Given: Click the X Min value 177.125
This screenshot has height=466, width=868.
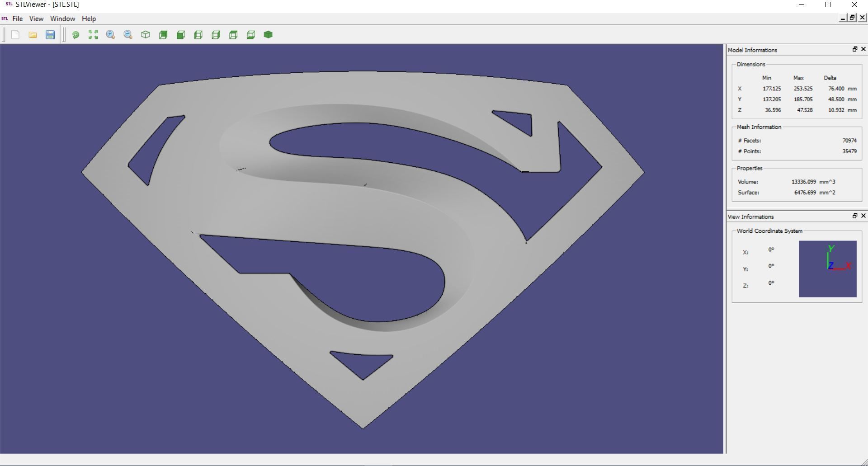Looking at the screenshot, I should tap(772, 89).
